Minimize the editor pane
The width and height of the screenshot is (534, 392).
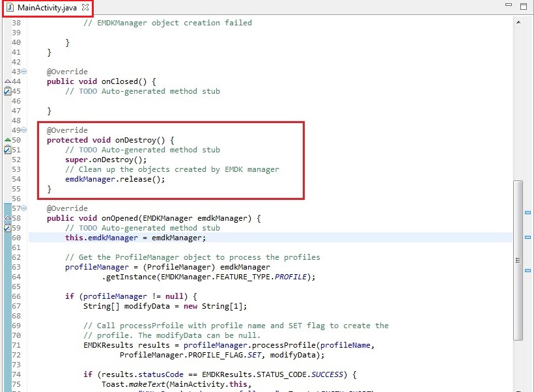[508, 5]
